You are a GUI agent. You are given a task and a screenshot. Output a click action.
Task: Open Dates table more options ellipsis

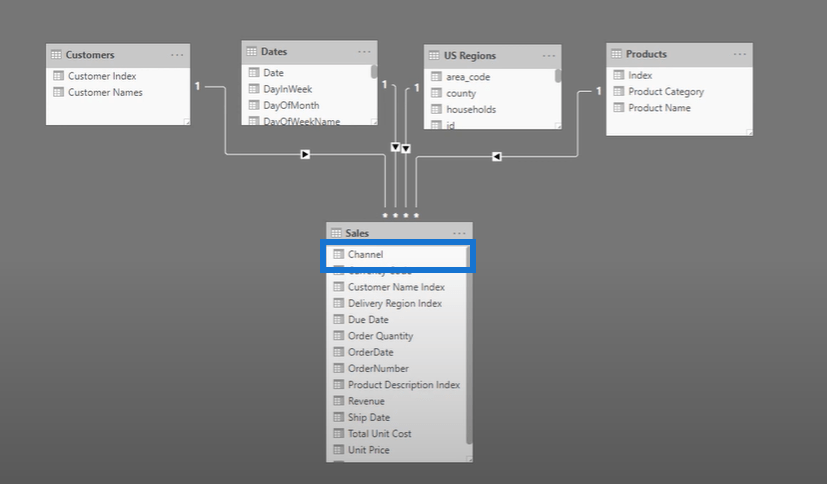click(366, 52)
